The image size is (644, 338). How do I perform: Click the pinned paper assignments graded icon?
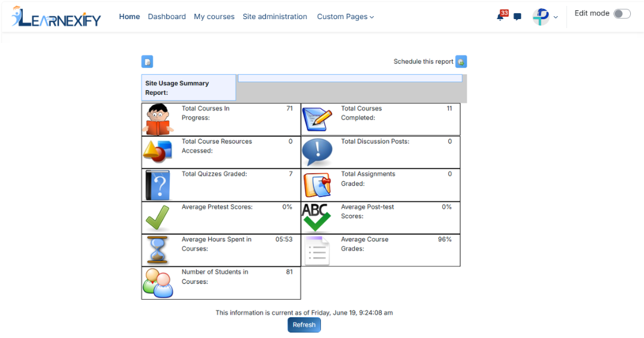[x=317, y=185]
